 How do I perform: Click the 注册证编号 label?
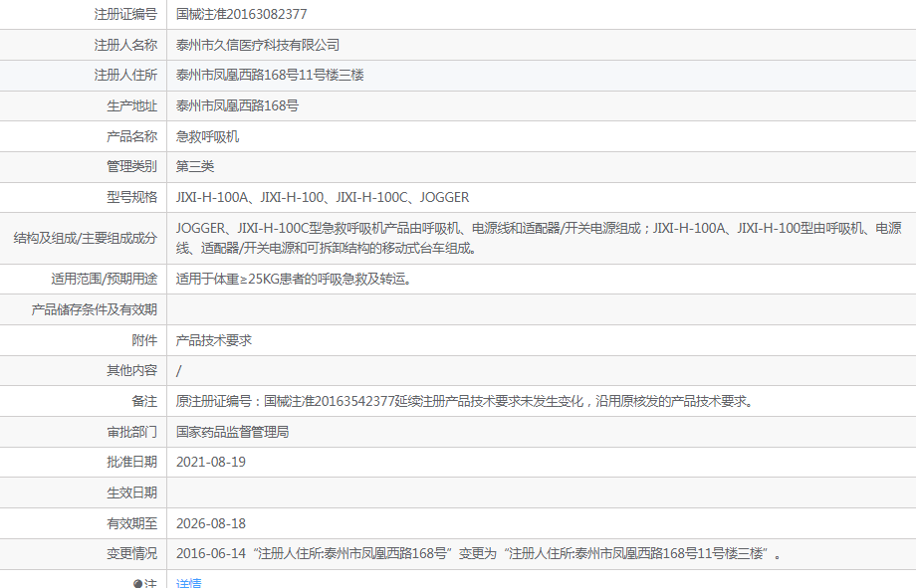pos(125,14)
